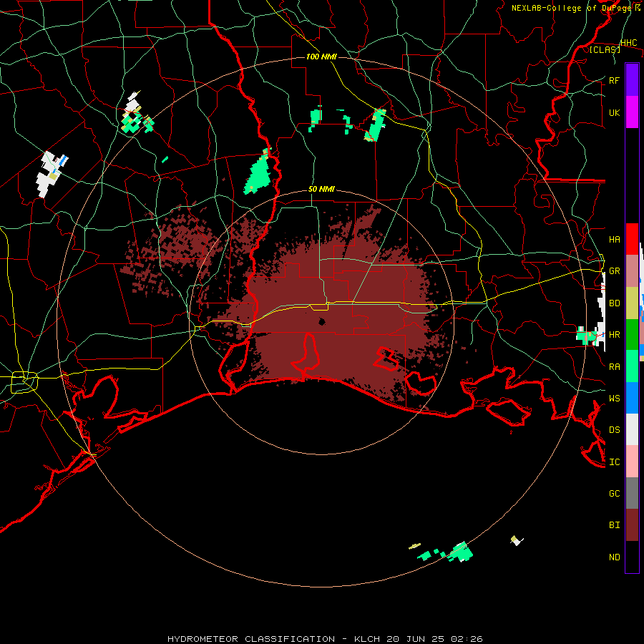The image size is (644, 644).
Task: Click the RA light green legend swatch
Action: click(x=632, y=366)
